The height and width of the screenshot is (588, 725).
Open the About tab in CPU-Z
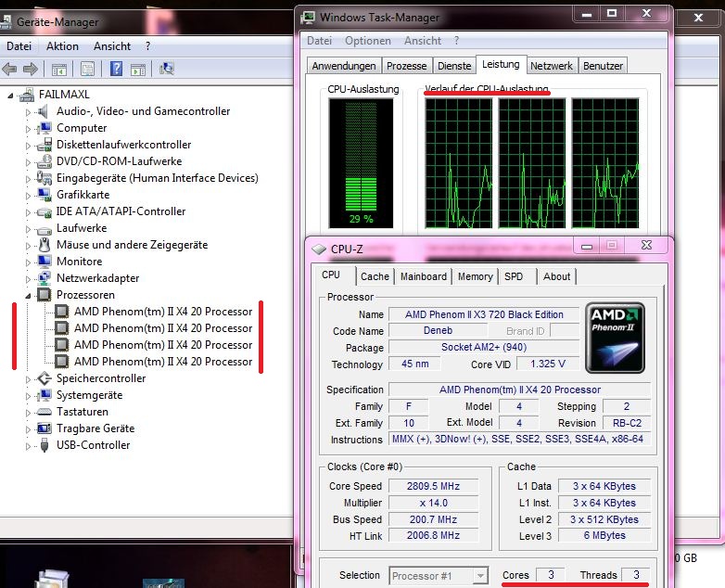[x=556, y=276]
